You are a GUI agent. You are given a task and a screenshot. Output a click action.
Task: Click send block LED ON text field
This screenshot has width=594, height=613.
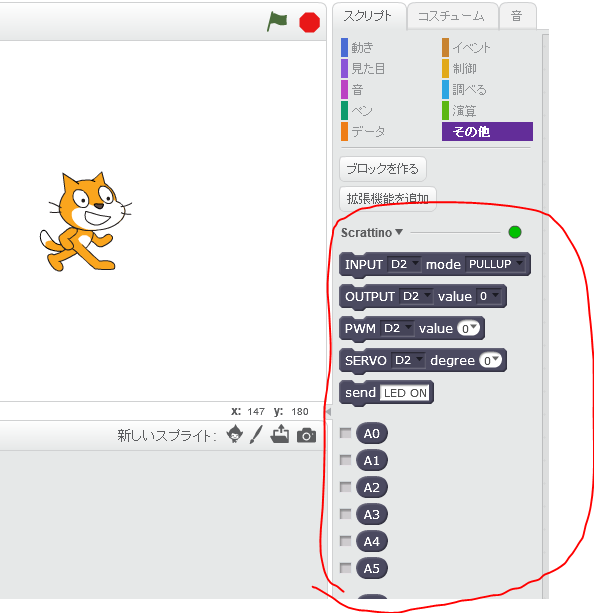click(x=405, y=393)
